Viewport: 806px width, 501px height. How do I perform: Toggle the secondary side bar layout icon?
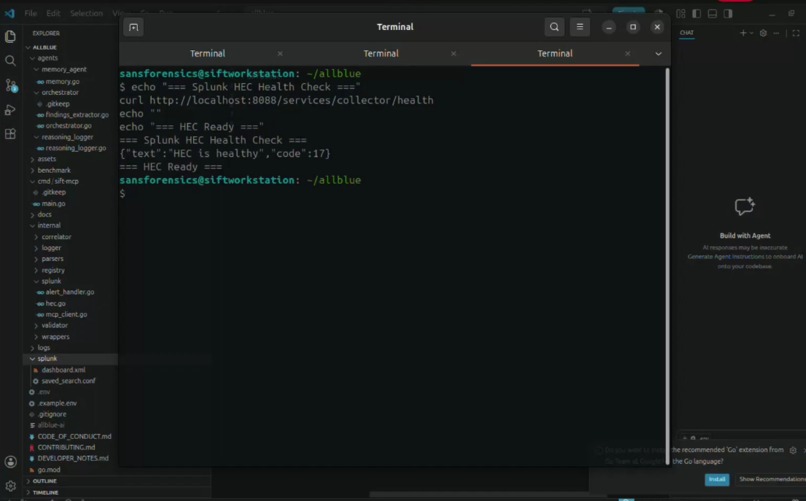(728, 14)
